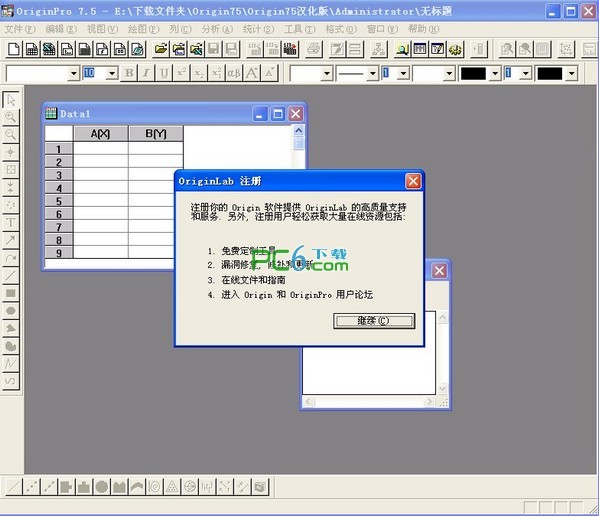Select the Screen Reader crosshair tool
Viewport: 599px width, 516px height.
coord(11,152)
